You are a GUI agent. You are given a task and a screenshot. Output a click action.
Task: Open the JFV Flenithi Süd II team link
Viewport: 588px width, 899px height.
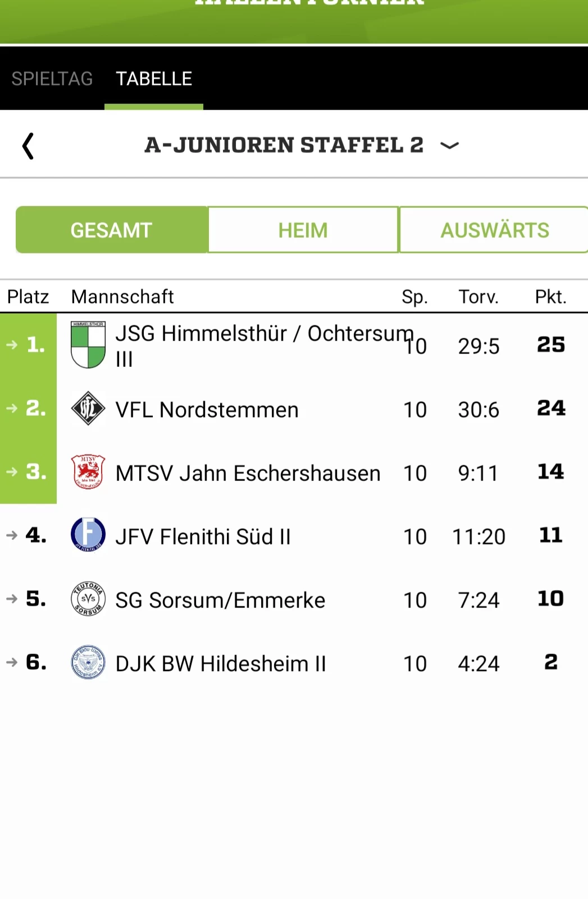(203, 537)
